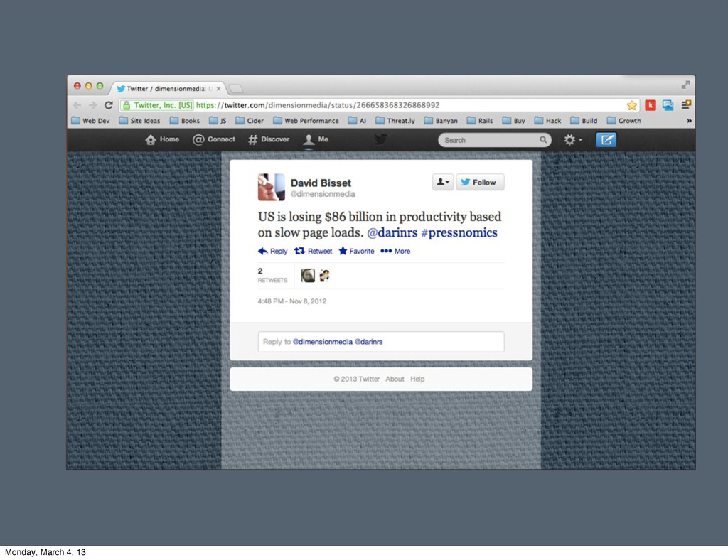
Task: Open the @darinrs mention link
Action: point(392,232)
